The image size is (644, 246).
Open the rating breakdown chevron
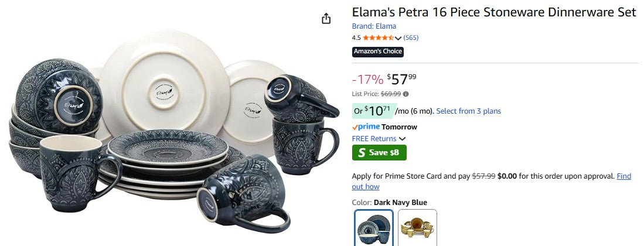pyautogui.click(x=397, y=38)
